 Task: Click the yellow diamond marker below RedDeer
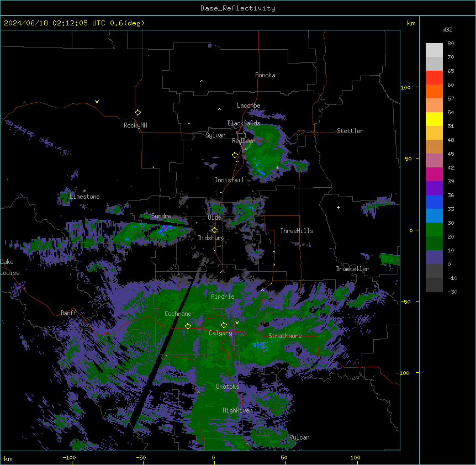click(235, 155)
